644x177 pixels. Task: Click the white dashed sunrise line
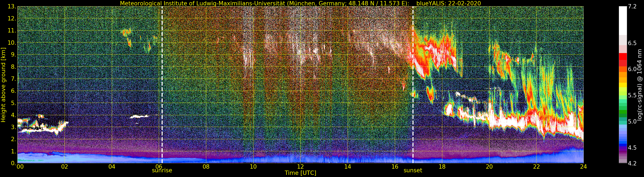162,85
